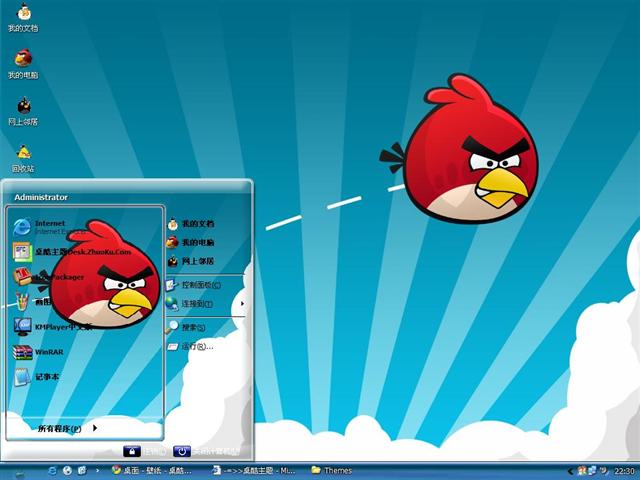This screenshot has height=480, width=640.
Task: Click the globe quick launch icon
Action: (x=67, y=471)
